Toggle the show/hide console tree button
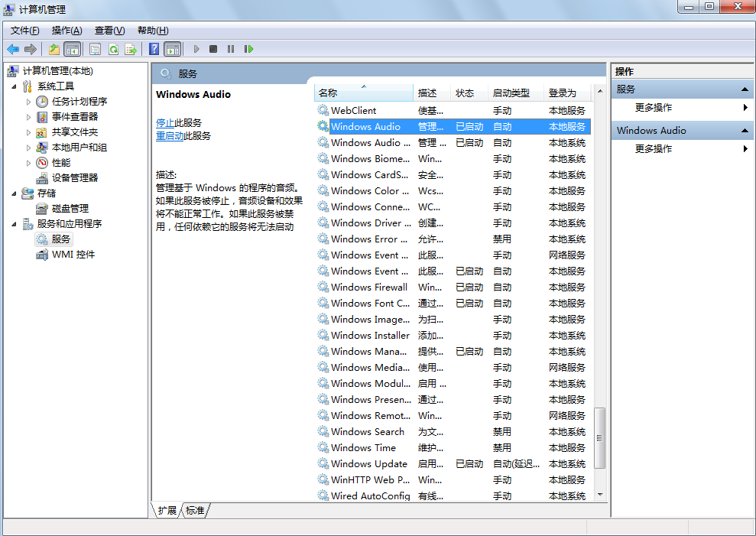756x536 pixels. pyautogui.click(x=73, y=49)
